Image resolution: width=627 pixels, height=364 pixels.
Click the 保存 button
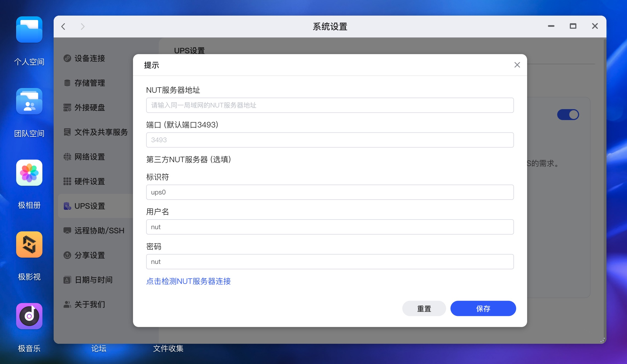pos(483,308)
